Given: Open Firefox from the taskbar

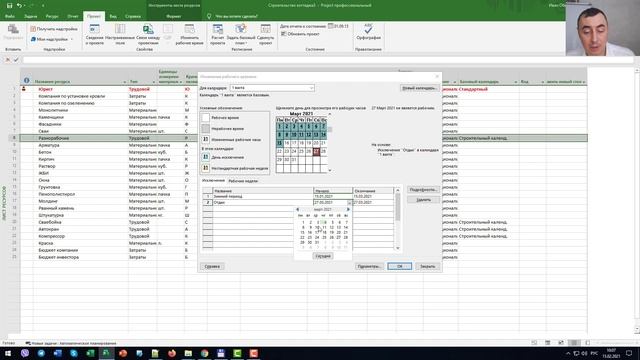Looking at the screenshot, I should pos(172,353).
